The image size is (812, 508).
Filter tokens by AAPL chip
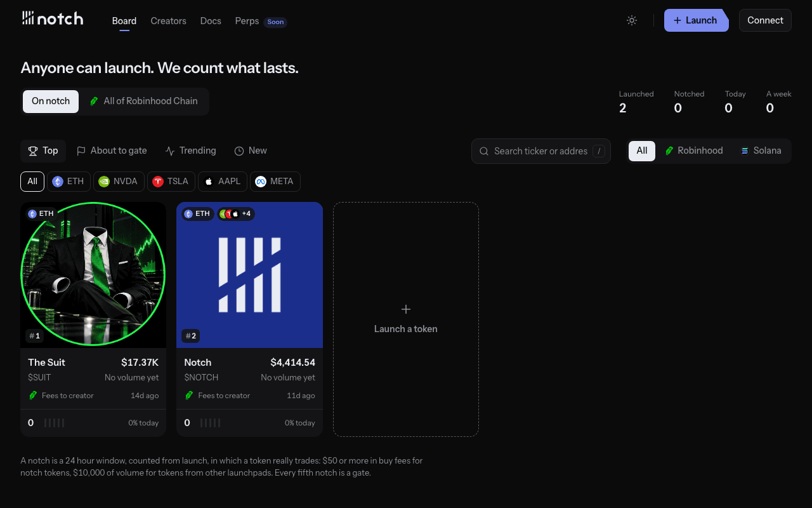click(223, 182)
